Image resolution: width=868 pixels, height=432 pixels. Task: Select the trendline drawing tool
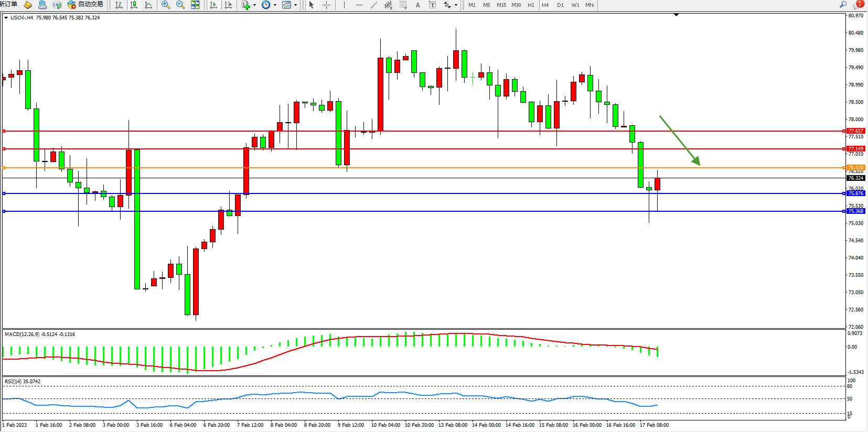[x=373, y=5]
